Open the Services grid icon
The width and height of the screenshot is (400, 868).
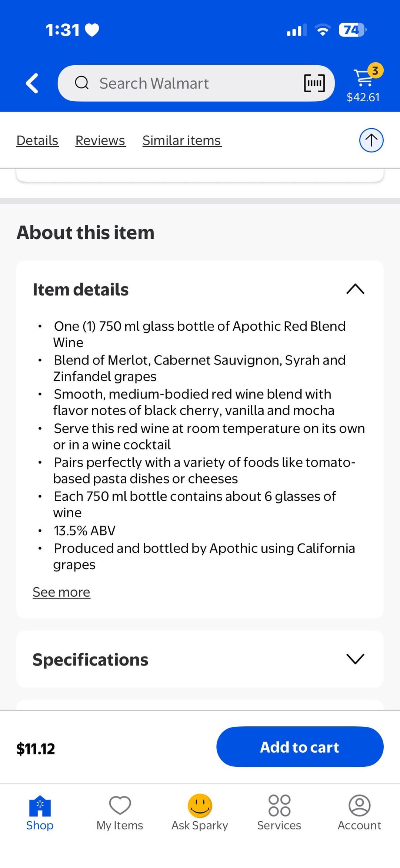pyautogui.click(x=279, y=806)
